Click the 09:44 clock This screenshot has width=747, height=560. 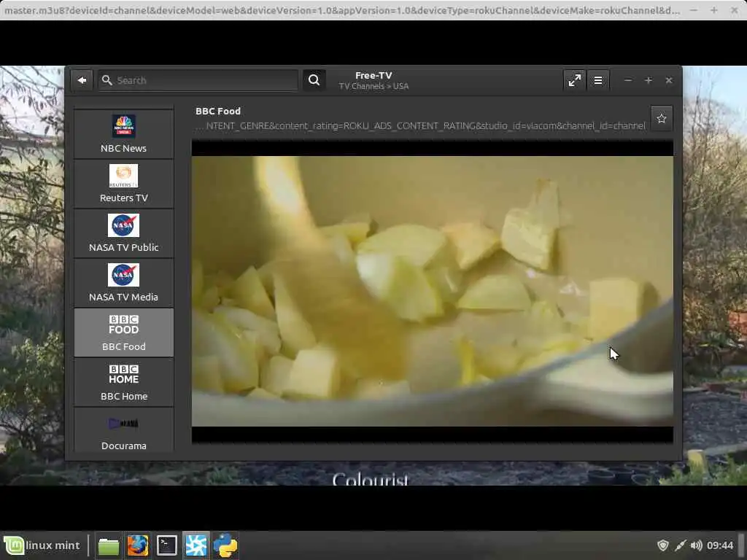click(x=720, y=545)
